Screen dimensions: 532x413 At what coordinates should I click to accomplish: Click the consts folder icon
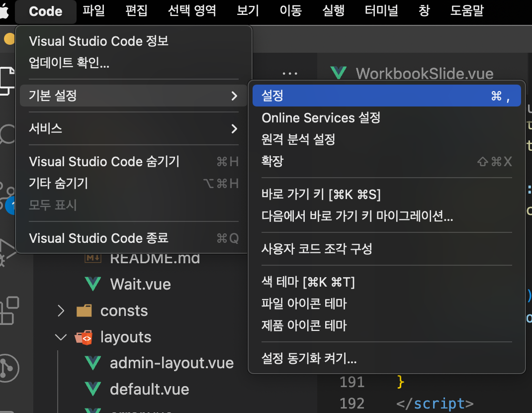click(x=84, y=310)
